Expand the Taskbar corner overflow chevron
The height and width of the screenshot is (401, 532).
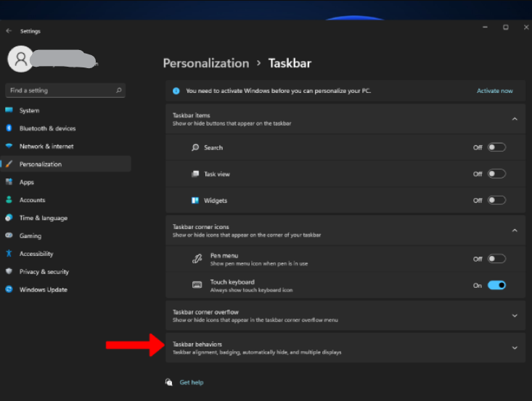(x=515, y=315)
